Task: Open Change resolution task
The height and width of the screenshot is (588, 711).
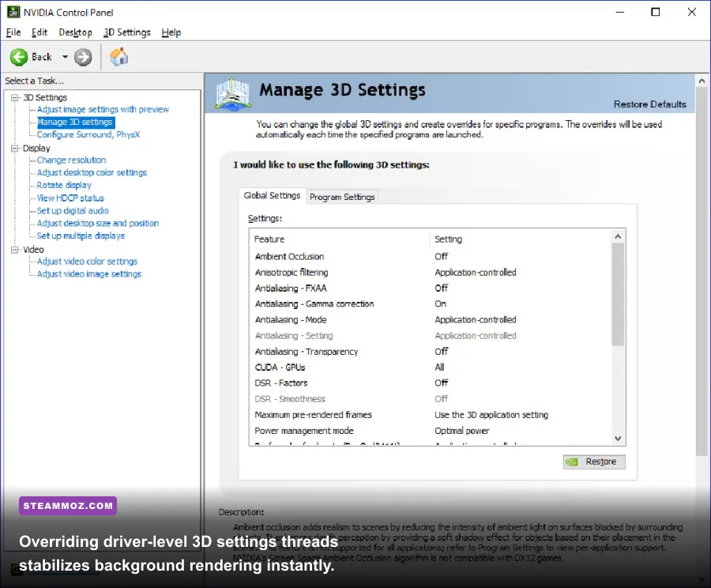Action: point(71,160)
